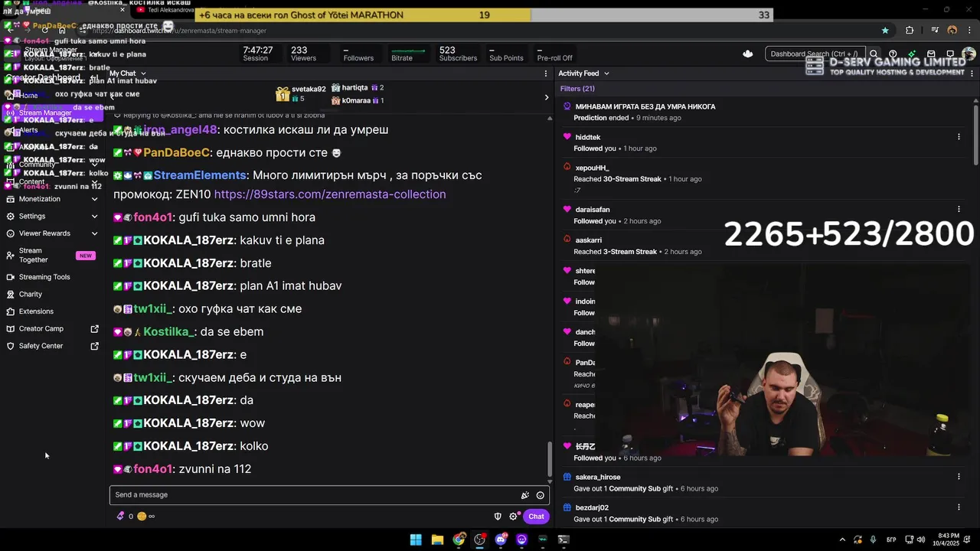Image resolution: width=980 pixels, height=551 pixels.
Task: Open options for sakera_hirose gift row
Action: click(959, 477)
